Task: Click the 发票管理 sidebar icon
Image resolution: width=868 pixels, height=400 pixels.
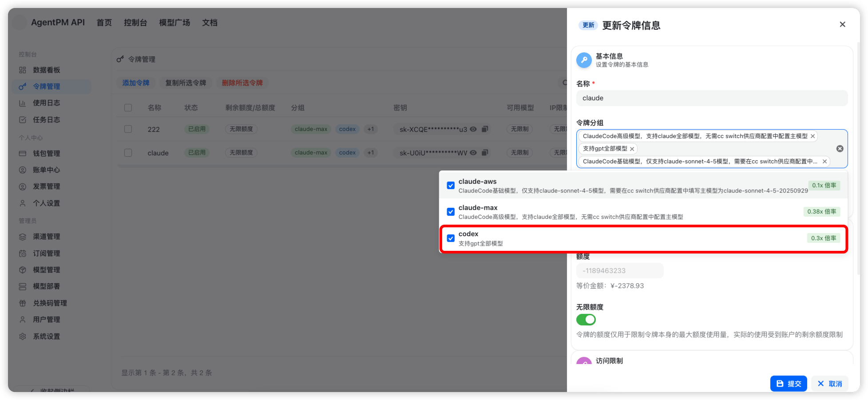Action: pyautogui.click(x=22, y=186)
